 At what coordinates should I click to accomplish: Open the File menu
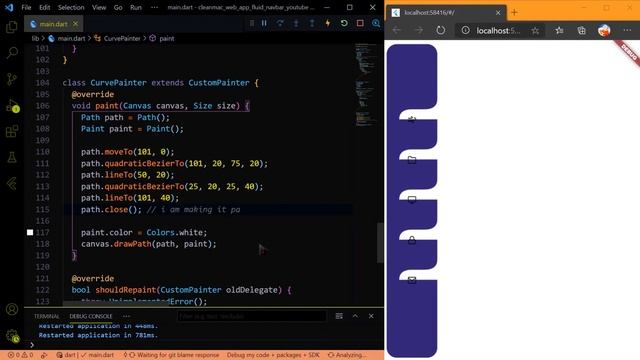26,7
